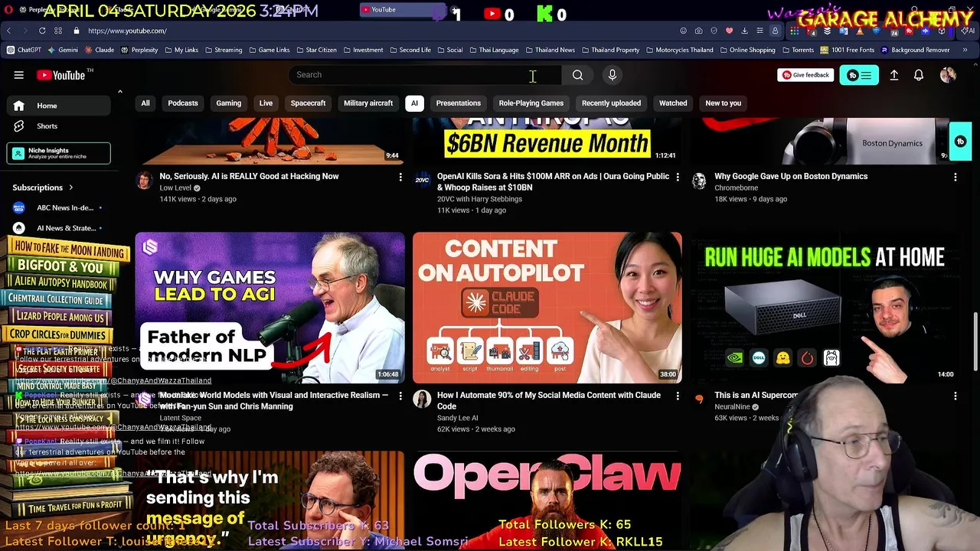Select the Podcasts filter chip
This screenshot has width=980, height=551.
[183, 103]
